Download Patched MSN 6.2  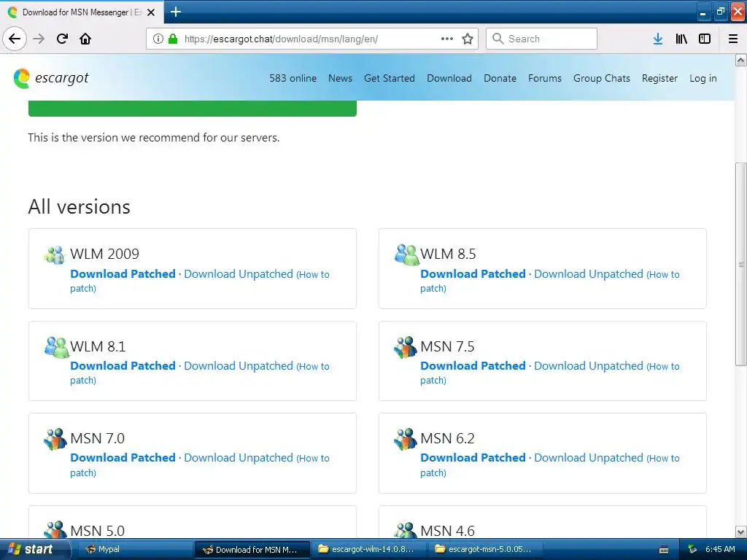pos(473,458)
